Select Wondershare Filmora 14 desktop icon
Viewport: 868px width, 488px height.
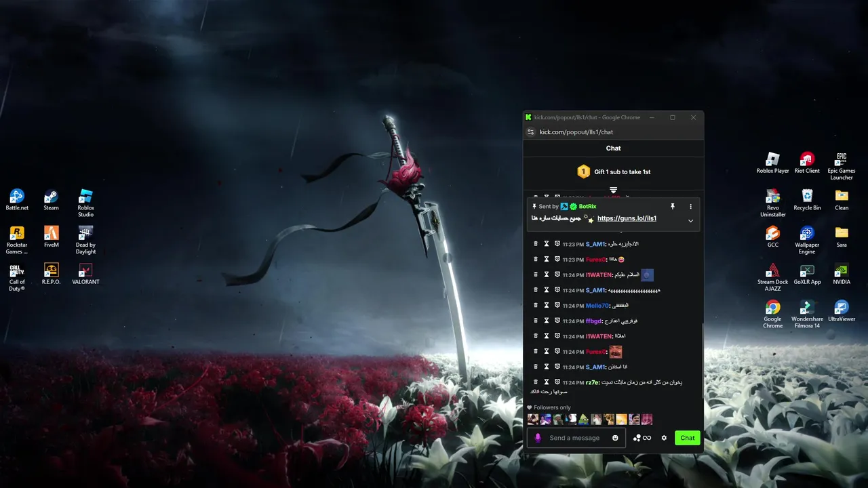click(807, 315)
